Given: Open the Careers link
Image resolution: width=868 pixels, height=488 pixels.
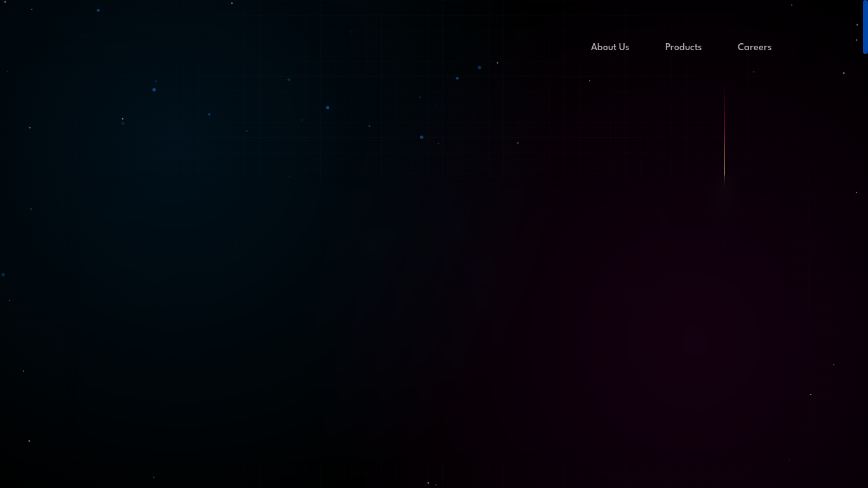Looking at the screenshot, I should click(754, 47).
